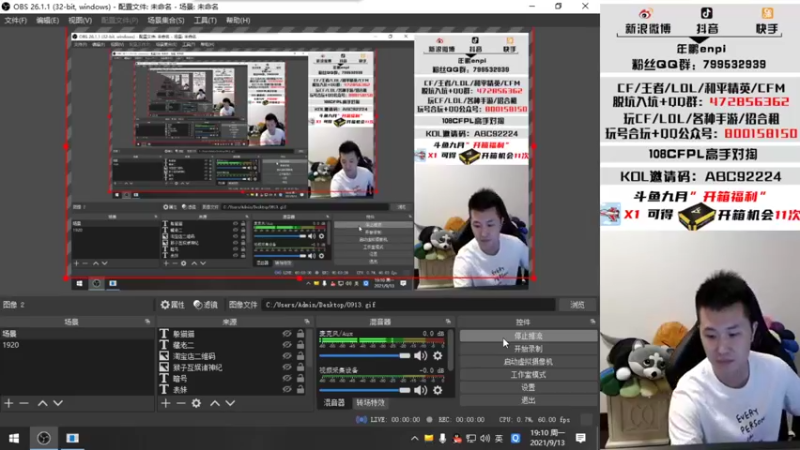Viewport: 800px width, 450px height.
Task: Open the 工具(T) menu
Action: 205,20
